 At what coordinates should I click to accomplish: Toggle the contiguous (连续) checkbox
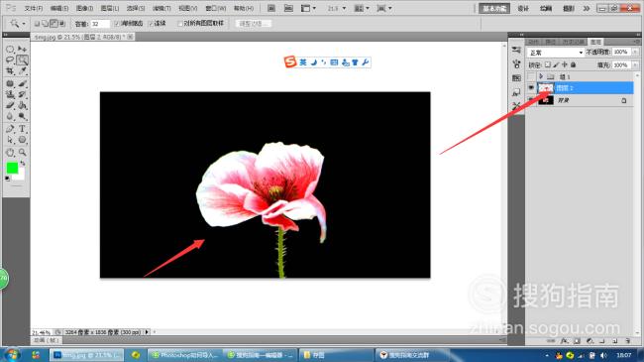point(151,24)
